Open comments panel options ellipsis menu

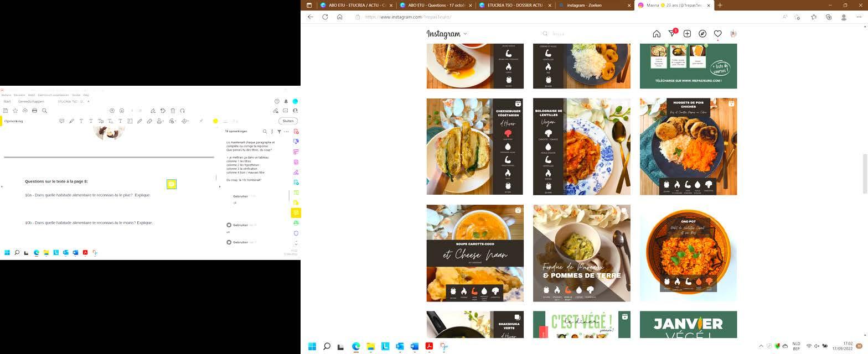[286, 132]
